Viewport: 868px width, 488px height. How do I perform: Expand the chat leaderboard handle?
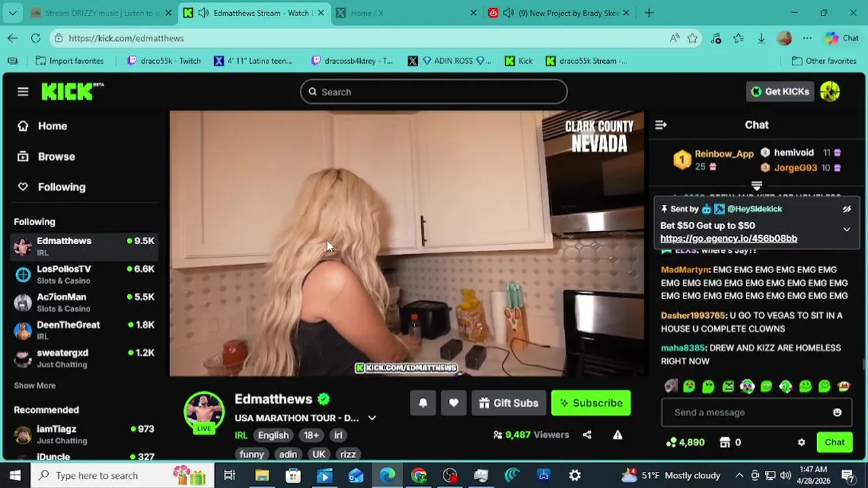click(757, 185)
